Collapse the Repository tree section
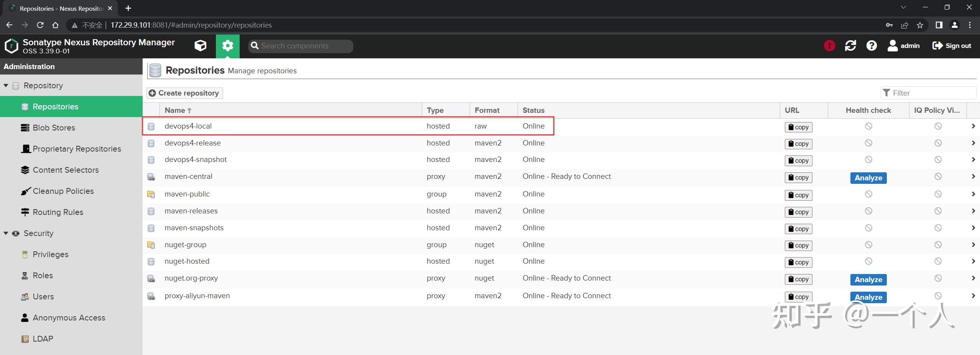 point(6,86)
